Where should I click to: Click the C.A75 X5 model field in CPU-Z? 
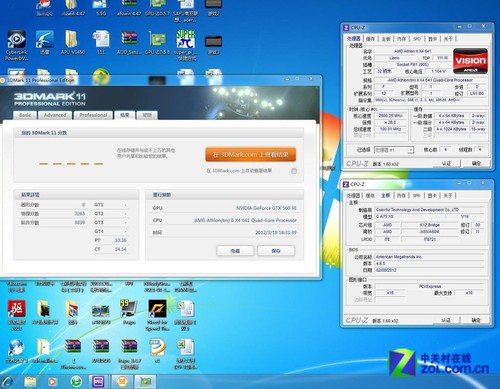click(411, 217)
